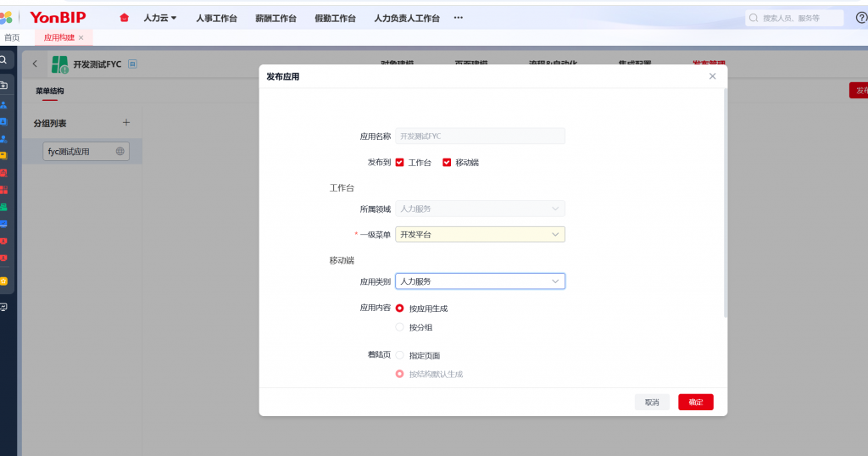The width and height of the screenshot is (868, 456).
Task: Click the 确定 button
Action: point(695,402)
